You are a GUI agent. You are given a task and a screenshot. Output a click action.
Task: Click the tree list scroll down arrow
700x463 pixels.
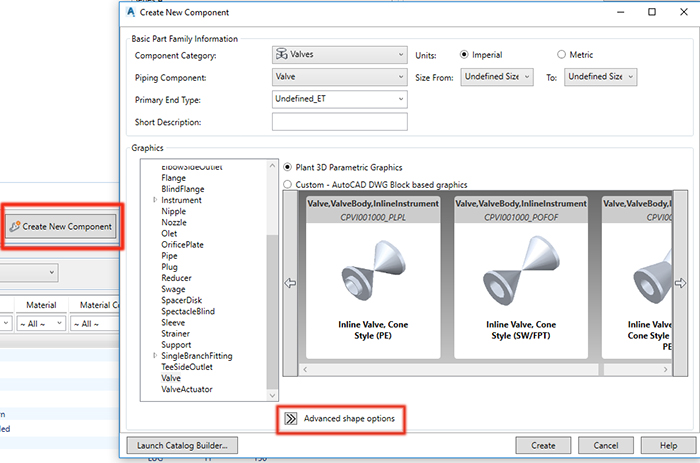272,396
